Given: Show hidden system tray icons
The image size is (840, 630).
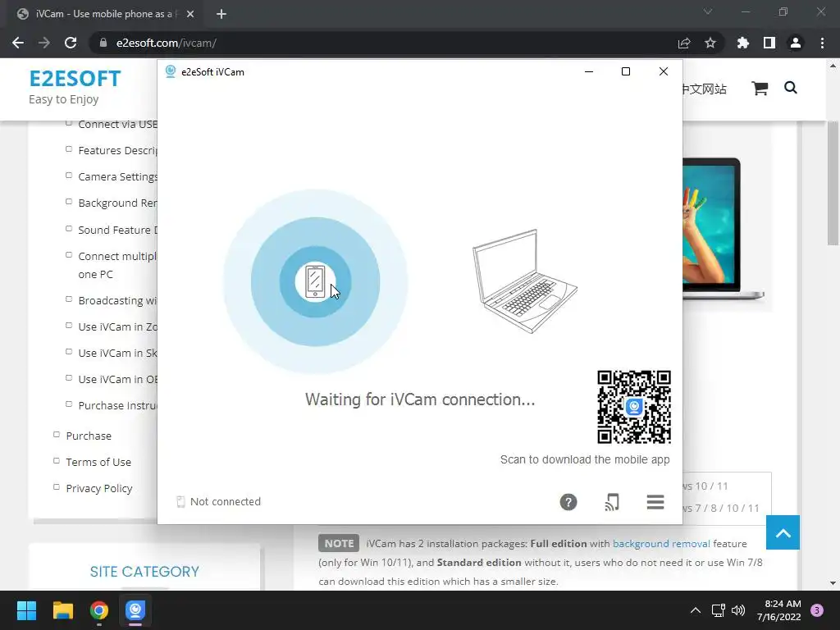Looking at the screenshot, I should (x=696, y=610).
